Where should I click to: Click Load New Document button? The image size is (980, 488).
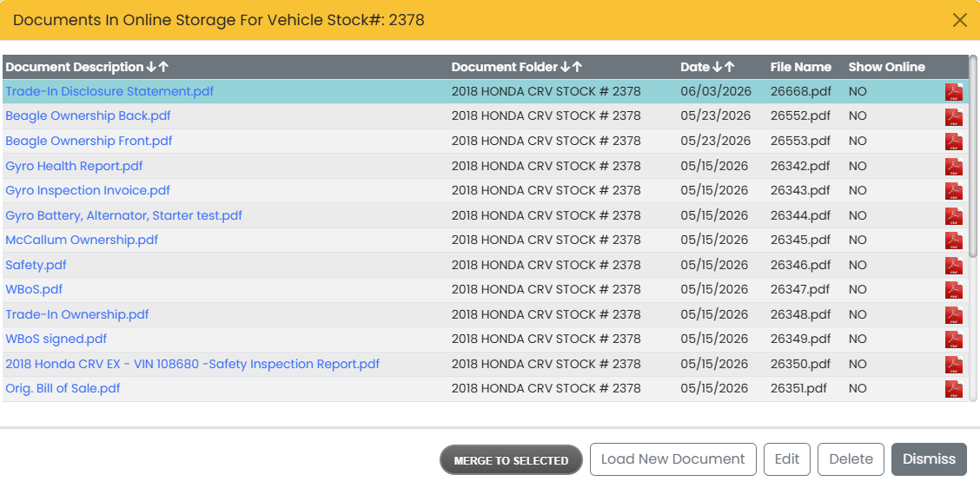pos(673,459)
